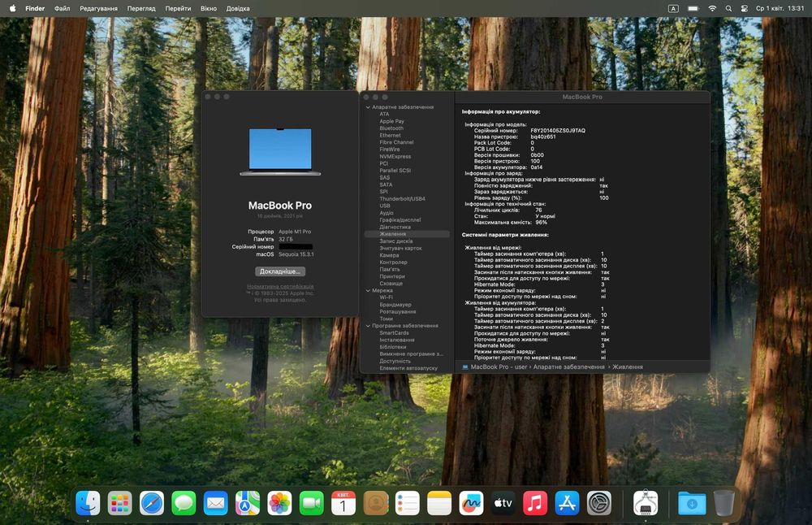Open Launchpad in the Dock
The width and height of the screenshot is (812, 525).
tap(119, 503)
